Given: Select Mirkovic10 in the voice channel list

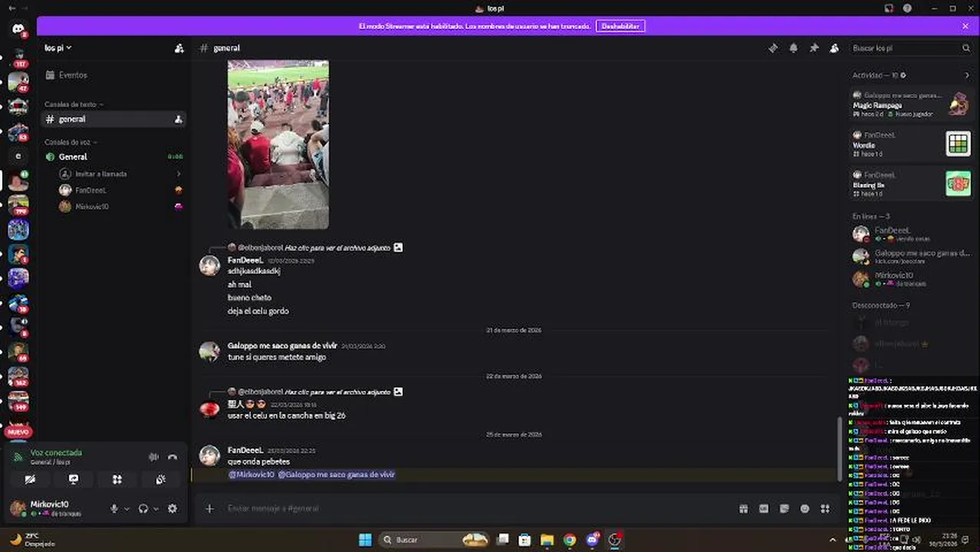Looking at the screenshot, I should [x=121, y=206].
